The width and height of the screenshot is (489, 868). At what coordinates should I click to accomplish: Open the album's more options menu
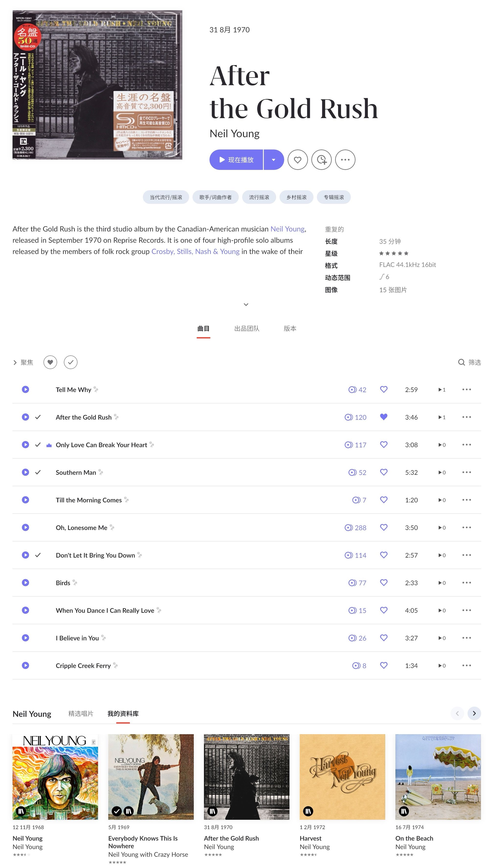point(345,160)
